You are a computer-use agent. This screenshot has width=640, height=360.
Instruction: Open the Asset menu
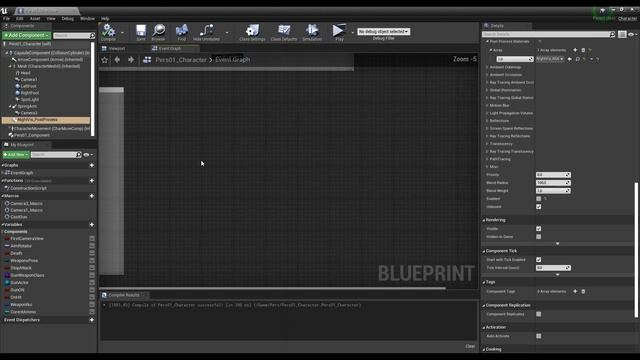pos(35,18)
